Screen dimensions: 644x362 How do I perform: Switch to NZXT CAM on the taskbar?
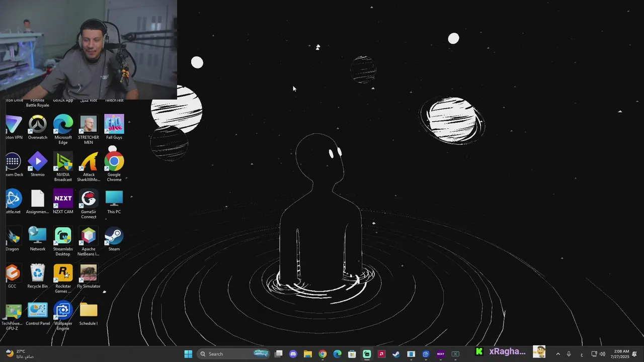pos(441,354)
